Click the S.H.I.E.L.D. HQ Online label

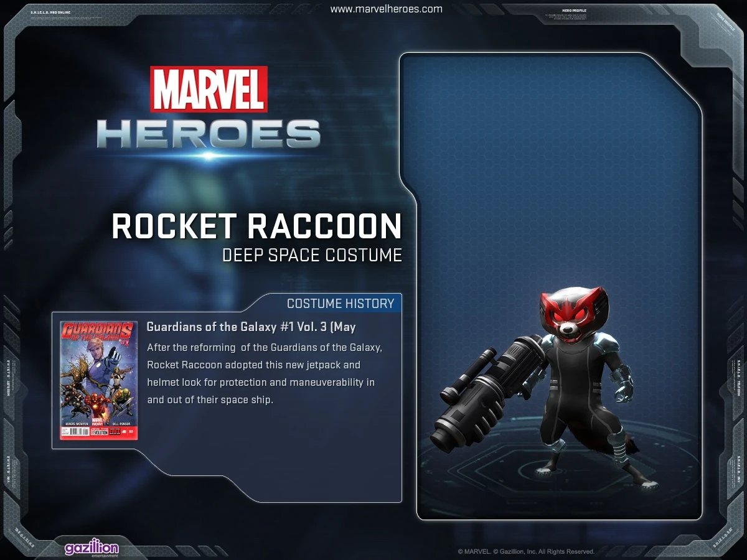click(x=50, y=12)
